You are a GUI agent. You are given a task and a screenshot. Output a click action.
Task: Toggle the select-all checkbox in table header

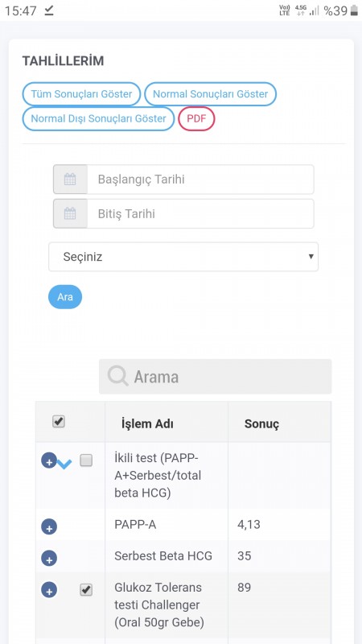[59, 421]
